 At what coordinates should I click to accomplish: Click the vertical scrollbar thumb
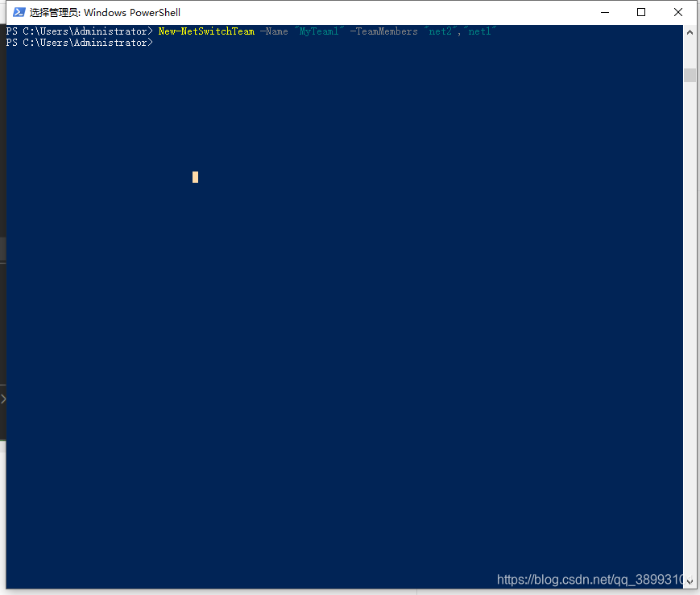pyautogui.click(x=690, y=75)
